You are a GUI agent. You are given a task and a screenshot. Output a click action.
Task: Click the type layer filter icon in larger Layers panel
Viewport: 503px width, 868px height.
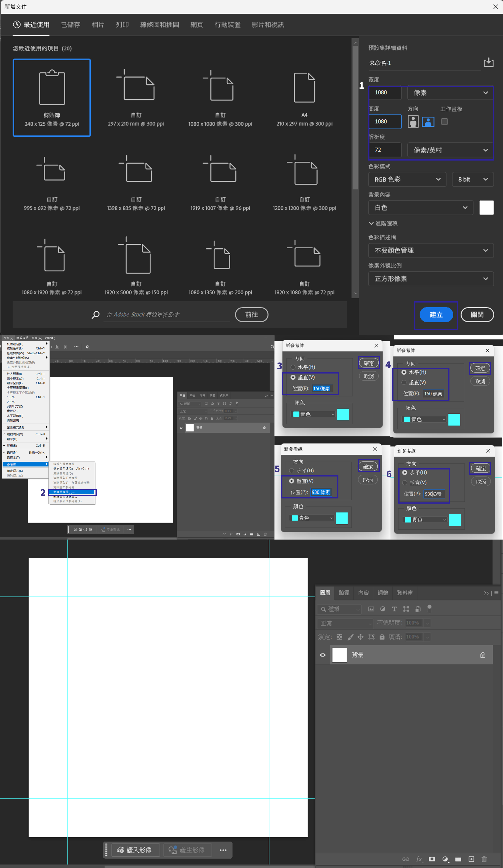pyautogui.click(x=394, y=609)
